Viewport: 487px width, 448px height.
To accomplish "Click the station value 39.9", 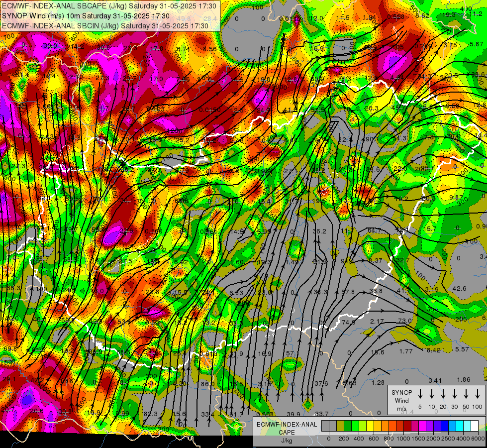I will 293,414.
